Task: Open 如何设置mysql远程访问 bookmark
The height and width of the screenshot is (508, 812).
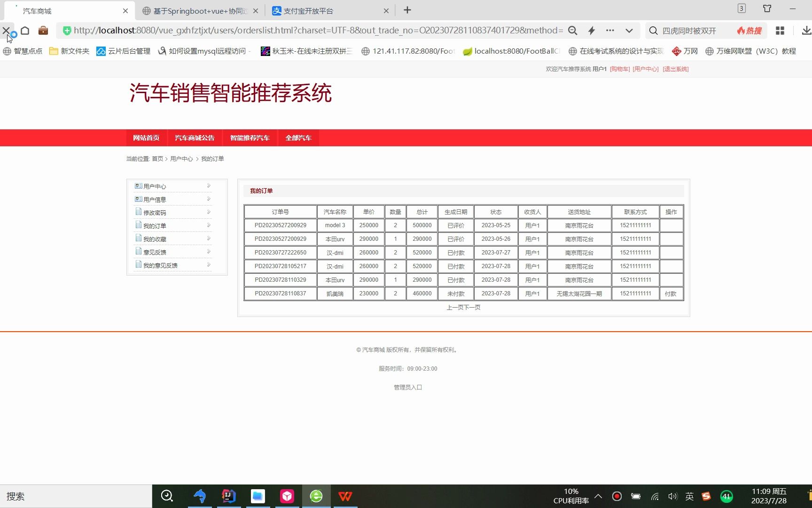Action: (x=204, y=51)
